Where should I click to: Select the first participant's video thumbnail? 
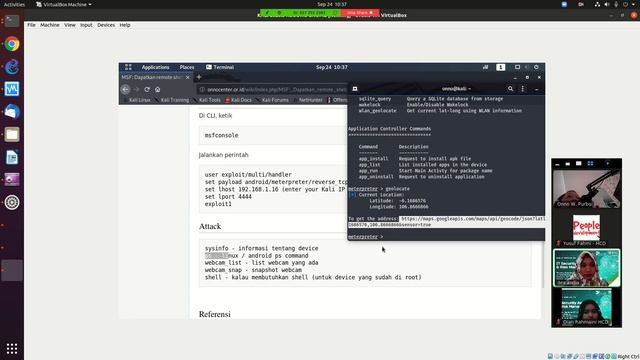pyautogui.click(x=587, y=189)
